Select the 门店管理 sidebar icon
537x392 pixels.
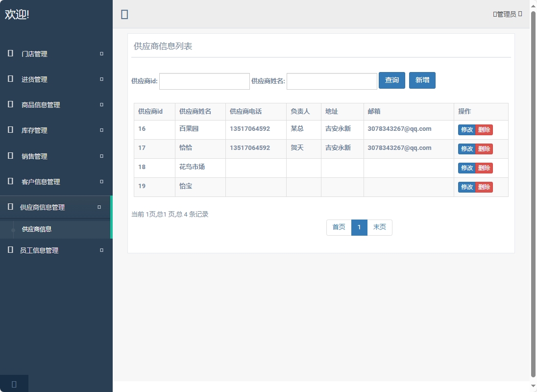pyautogui.click(x=10, y=54)
